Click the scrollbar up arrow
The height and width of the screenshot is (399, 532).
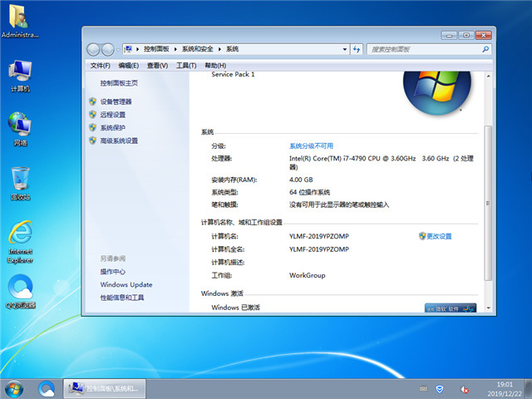click(488, 76)
